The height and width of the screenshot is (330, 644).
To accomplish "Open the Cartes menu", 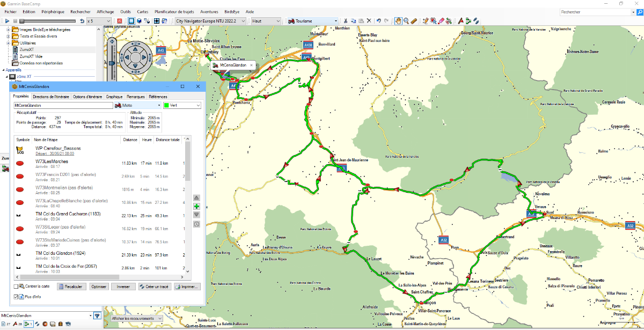I will tap(142, 11).
